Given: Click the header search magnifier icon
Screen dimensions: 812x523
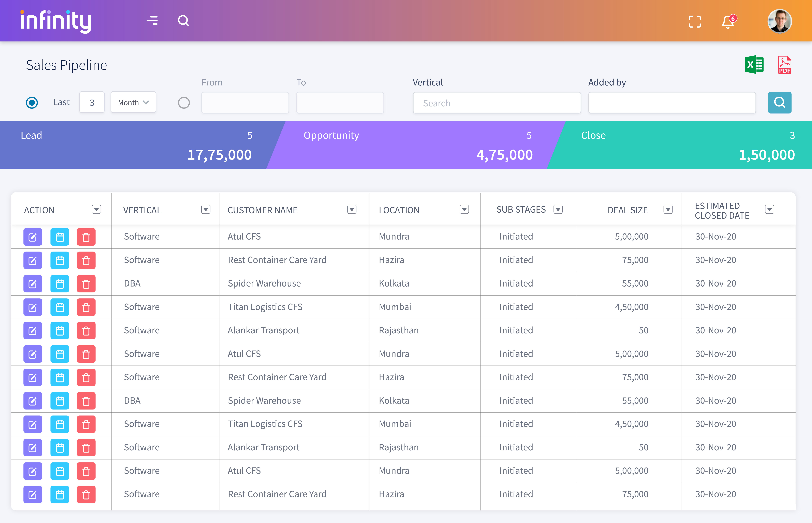Looking at the screenshot, I should 183,21.
